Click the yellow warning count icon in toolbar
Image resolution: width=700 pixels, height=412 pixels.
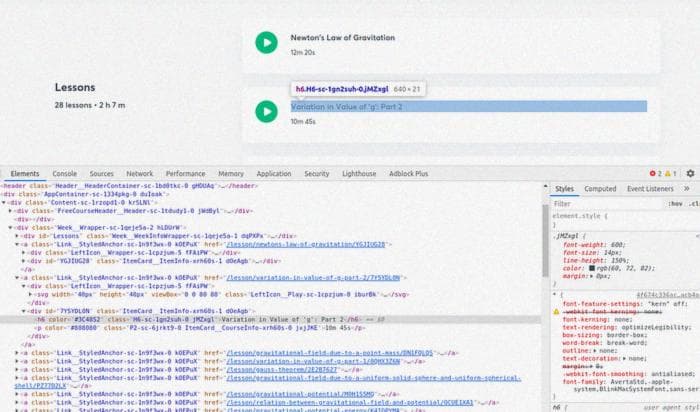click(668, 174)
